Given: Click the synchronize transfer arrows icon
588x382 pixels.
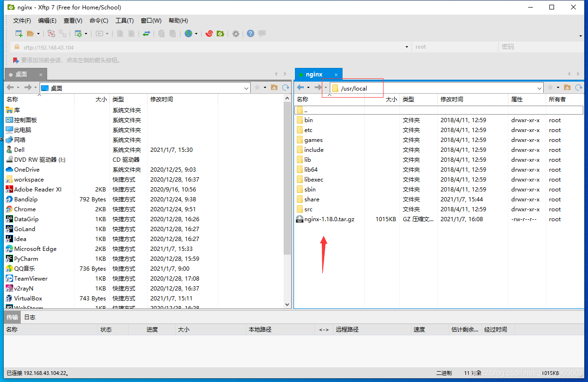Looking at the screenshot, I should [147, 33].
